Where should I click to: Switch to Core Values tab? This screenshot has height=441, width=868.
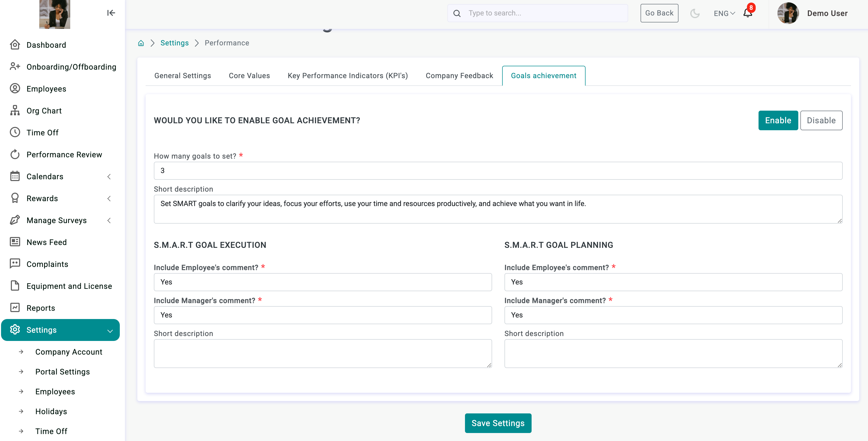[x=249, y=75]
